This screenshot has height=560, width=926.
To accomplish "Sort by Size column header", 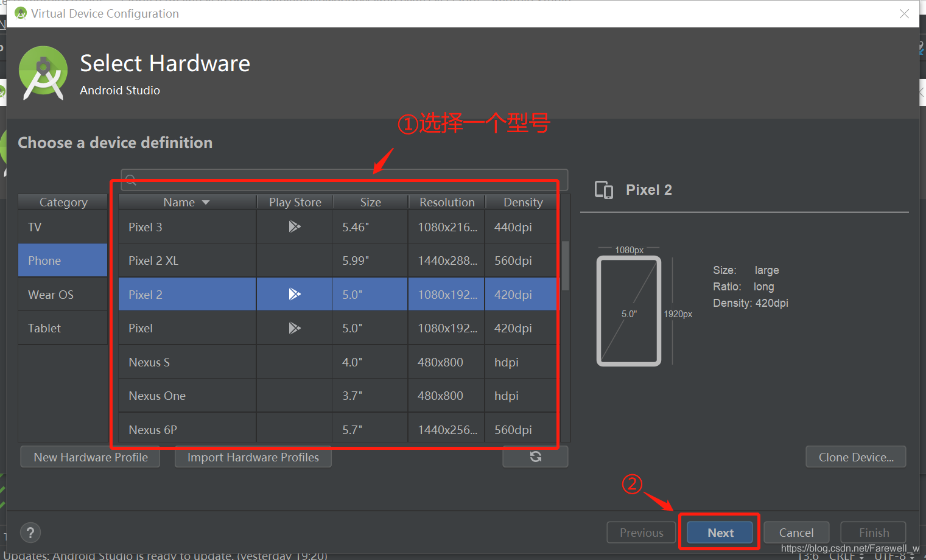I will [370, 202].
